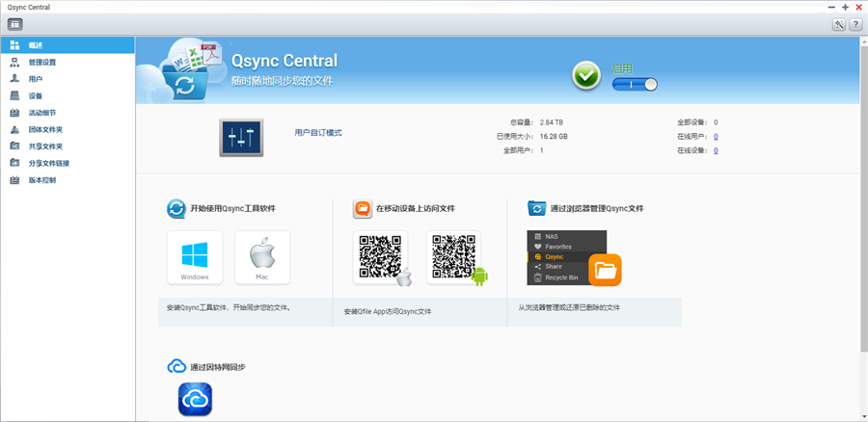Image resolution: width=868 pixels, height=422 pixels.
Task: Click the Windows download icon
Action: [195, 257]
